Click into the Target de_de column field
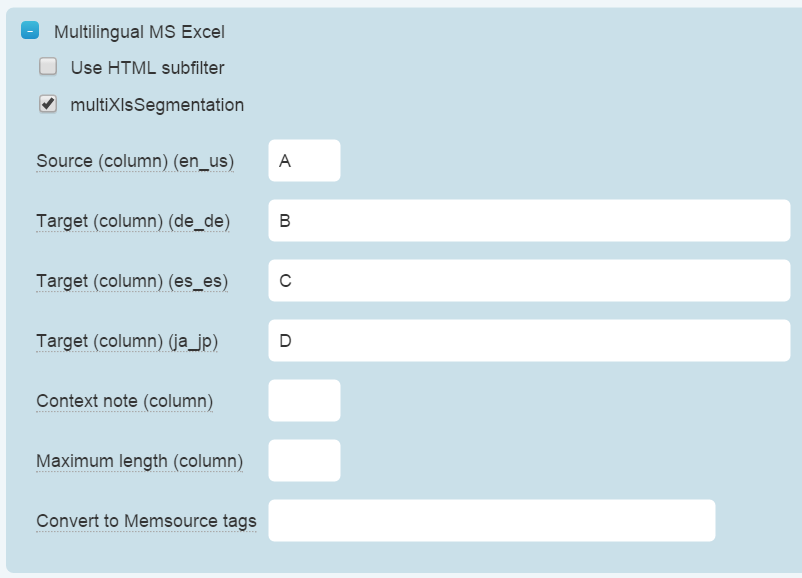 529,221
